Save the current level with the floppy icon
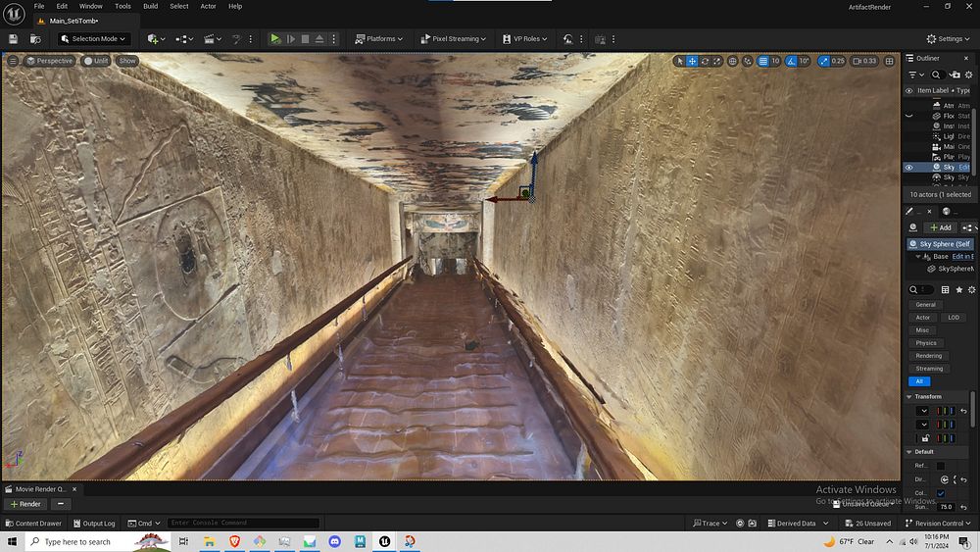This screenshot has width=980, height=552. click(x=13, y=39)
